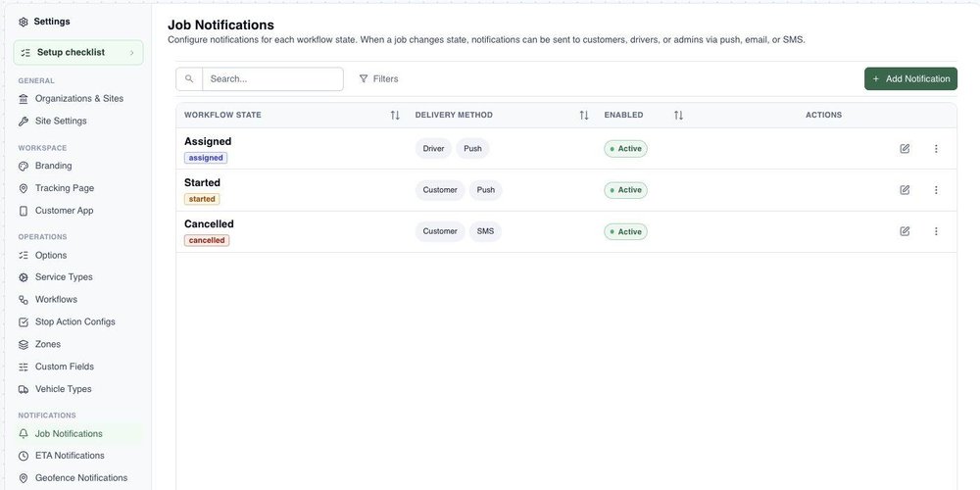The height and width of the screenshot is (490, 980).
Task: Open Organizations & Sites settings
Action: click(78, 99)
